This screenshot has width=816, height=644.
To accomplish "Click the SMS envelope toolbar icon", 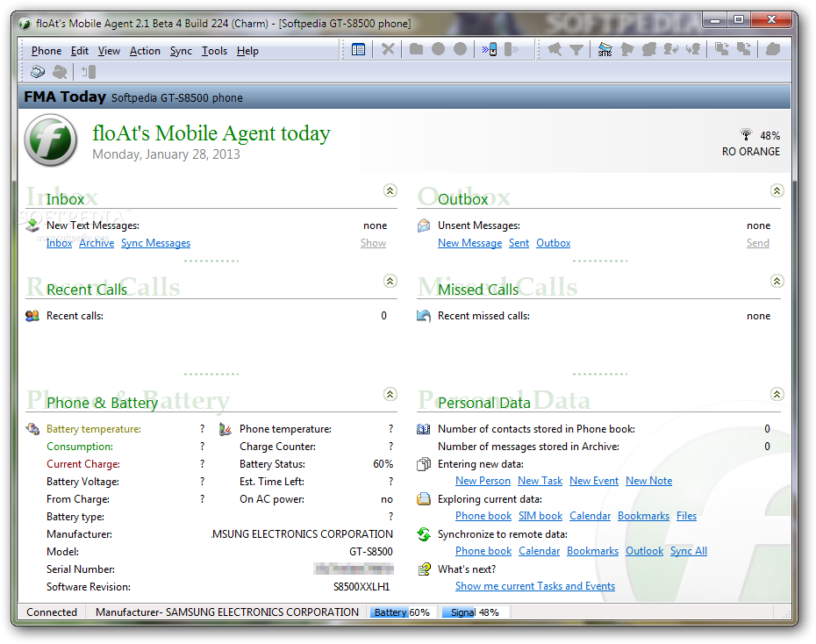I will (605, 50).
